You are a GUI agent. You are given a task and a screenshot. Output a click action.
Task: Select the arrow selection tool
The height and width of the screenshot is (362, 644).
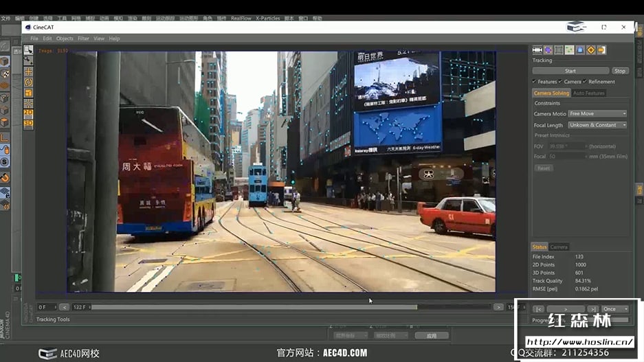click(28, 50)
